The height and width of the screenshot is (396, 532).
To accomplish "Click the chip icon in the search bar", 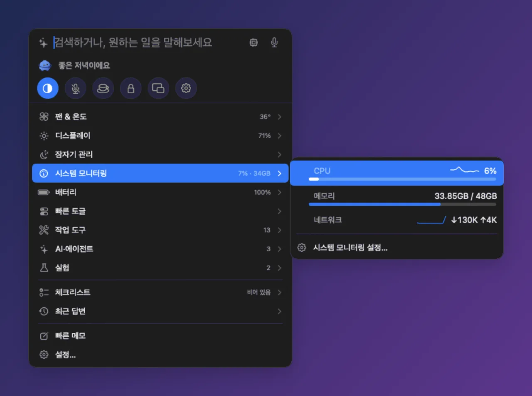I will pos(253,42).
